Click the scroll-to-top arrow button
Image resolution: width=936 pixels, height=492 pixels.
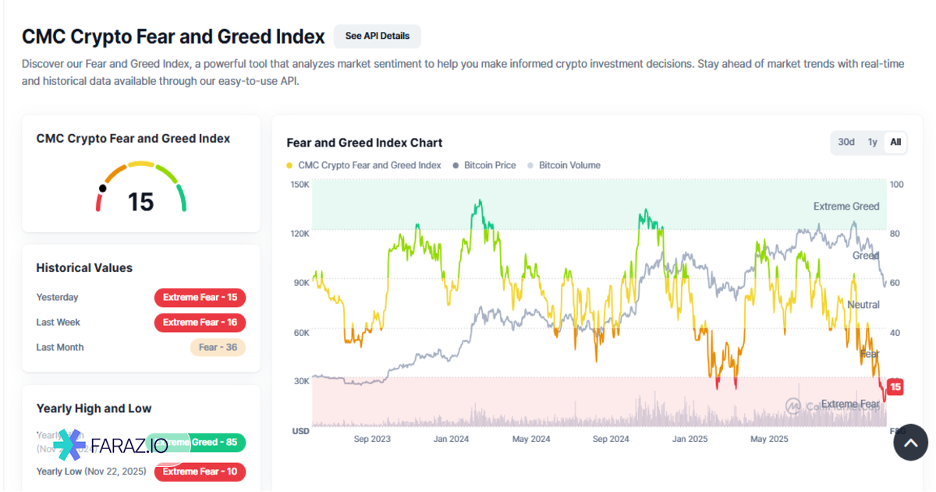[x=910, y=442]
